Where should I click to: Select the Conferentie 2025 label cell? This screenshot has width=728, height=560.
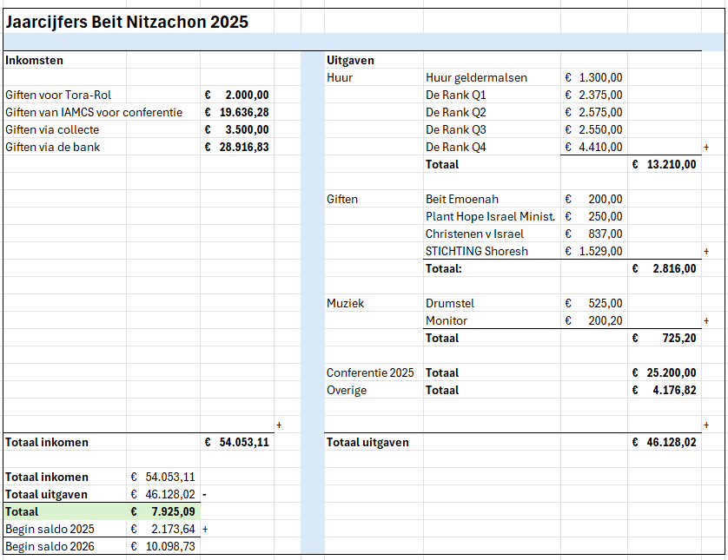click(370, 372)
